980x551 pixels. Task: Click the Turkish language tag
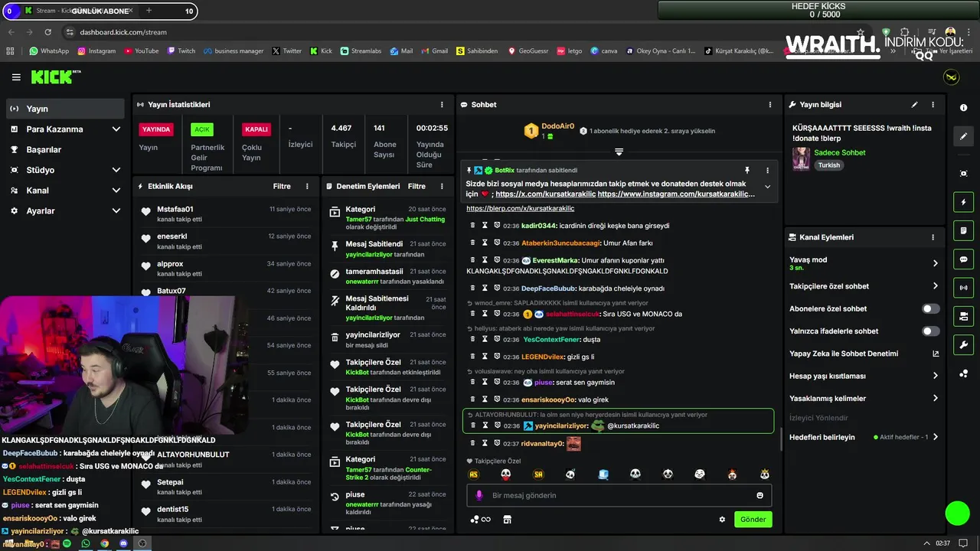click(x=828, y=165)
